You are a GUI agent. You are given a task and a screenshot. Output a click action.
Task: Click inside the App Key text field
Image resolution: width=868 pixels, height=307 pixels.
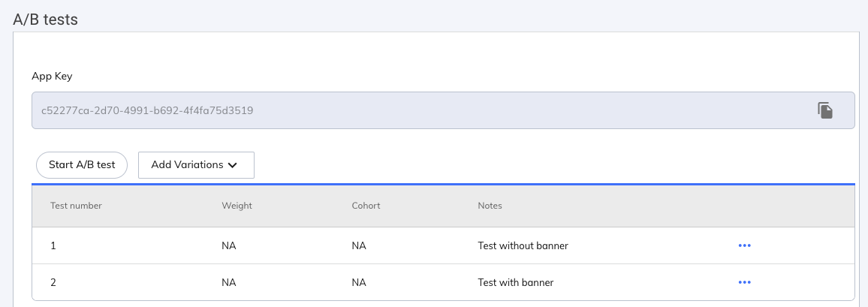375,110
